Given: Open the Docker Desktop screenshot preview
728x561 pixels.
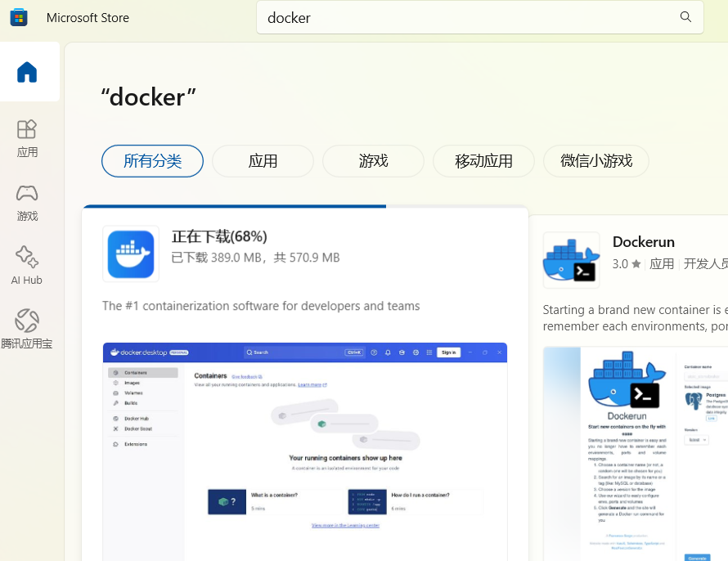Looking at the screenshot, I should point(305,451).
